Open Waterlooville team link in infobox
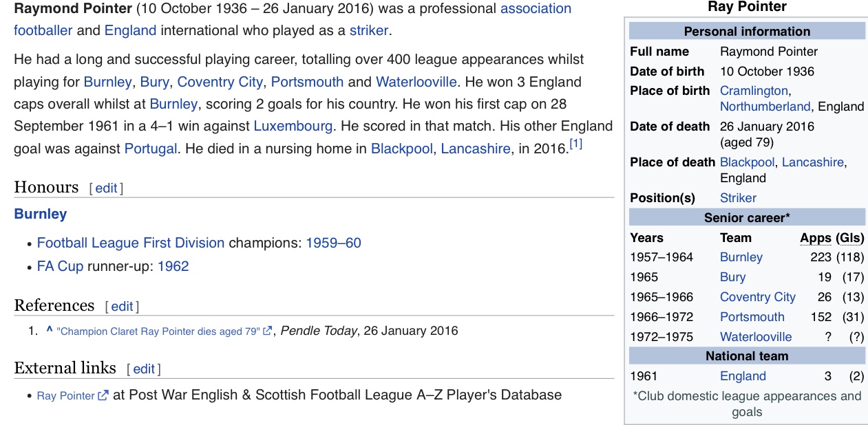 point(755,337)
